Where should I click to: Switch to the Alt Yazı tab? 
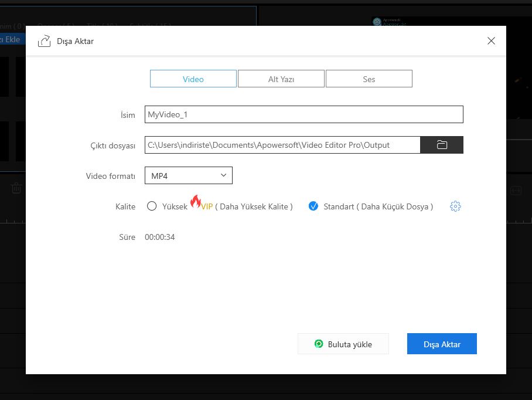[281, 79]
